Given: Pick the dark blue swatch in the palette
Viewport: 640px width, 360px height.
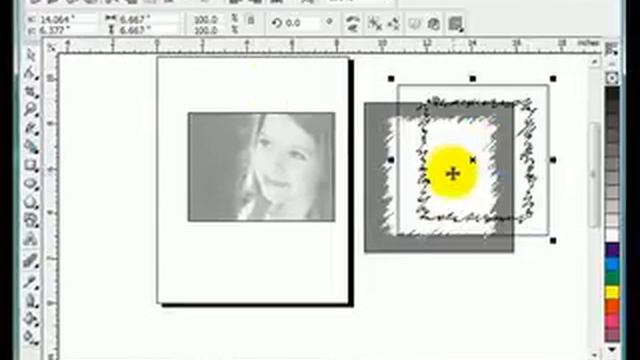Looking at the screenshot, I should pos(612,250).
